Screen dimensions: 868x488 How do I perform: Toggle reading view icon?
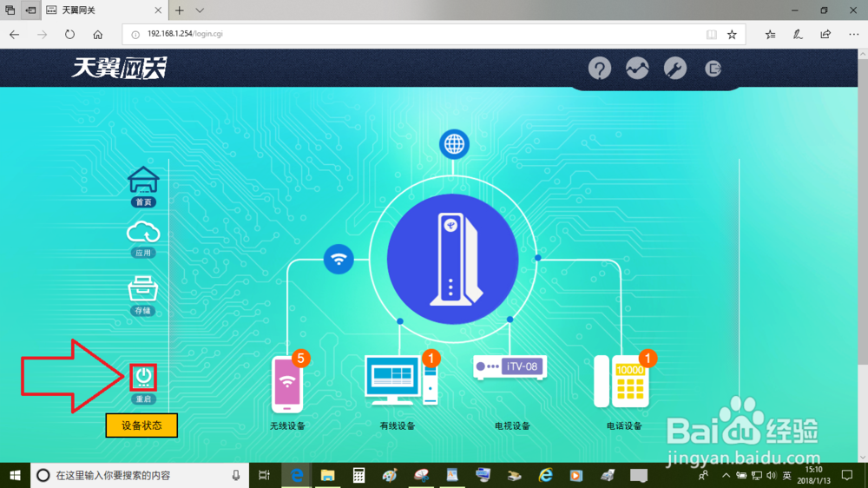[712, 35]
